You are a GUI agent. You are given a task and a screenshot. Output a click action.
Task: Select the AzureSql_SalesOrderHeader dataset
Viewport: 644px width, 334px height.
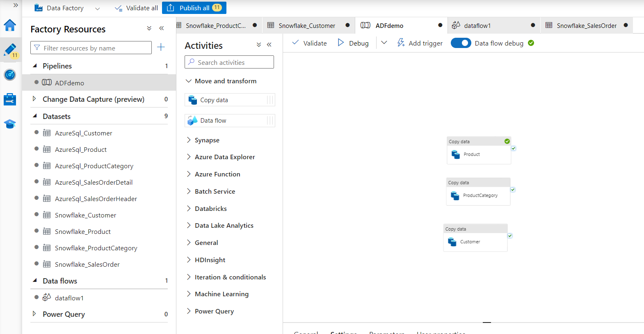[x=96, y=199]
